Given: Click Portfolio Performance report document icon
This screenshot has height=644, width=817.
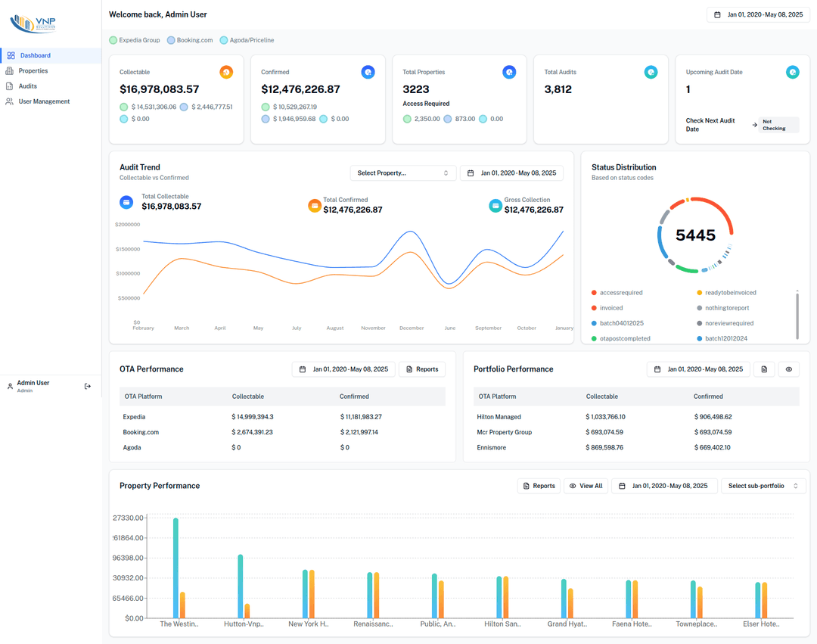Looking at the screenshot, I should pyautogui.click(x=764, y=369).
